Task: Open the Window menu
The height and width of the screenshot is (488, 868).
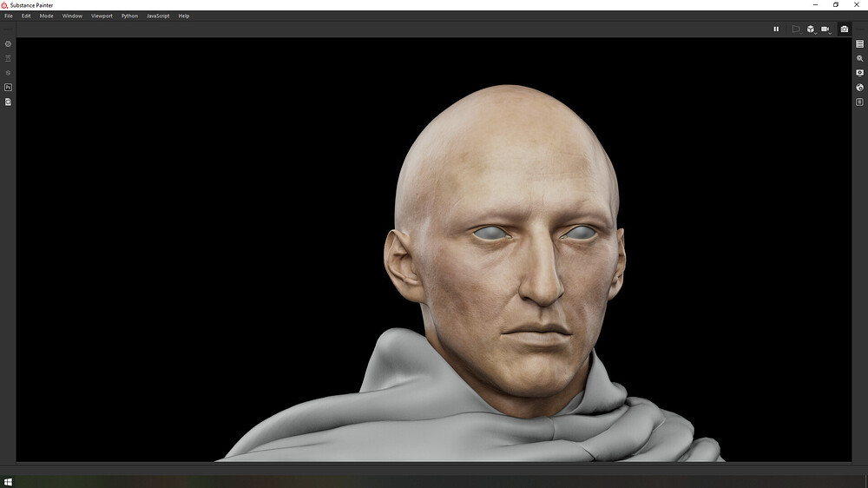Action: coord(72,16)
